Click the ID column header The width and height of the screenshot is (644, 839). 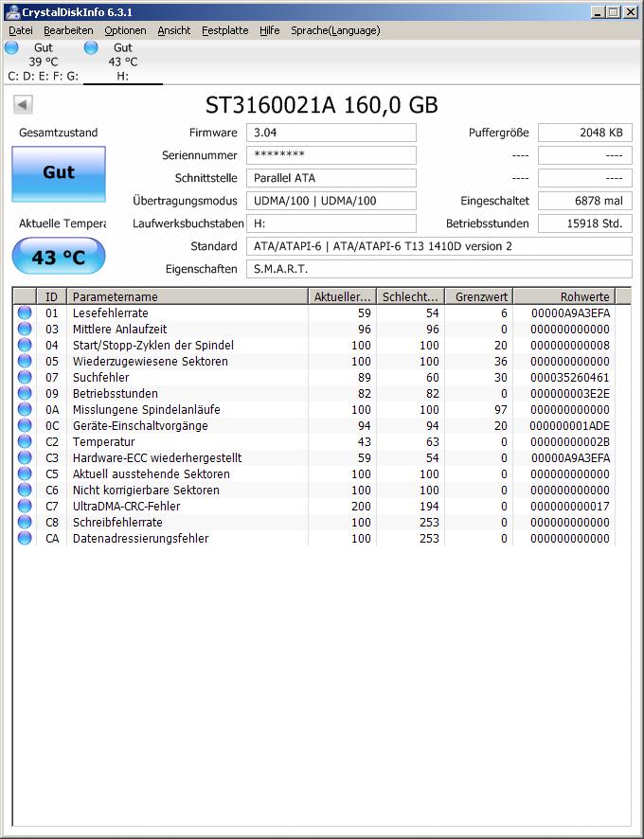(51, 296)
